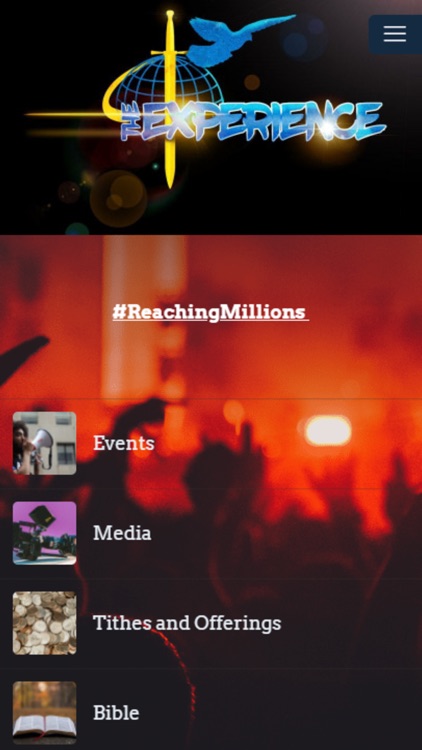Select the coins thumbnail for Tithes
422x750 pixels.
pos(44,623)
